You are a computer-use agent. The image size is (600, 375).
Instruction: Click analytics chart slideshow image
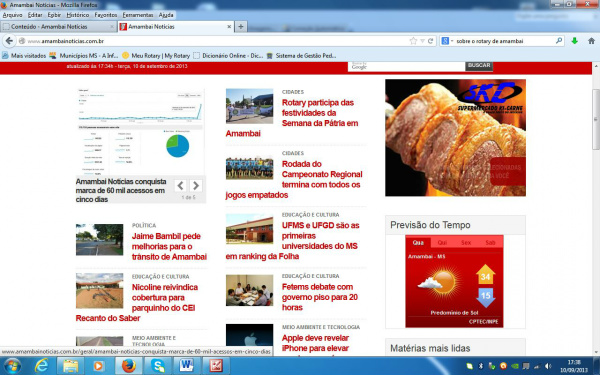click(140, 132)
